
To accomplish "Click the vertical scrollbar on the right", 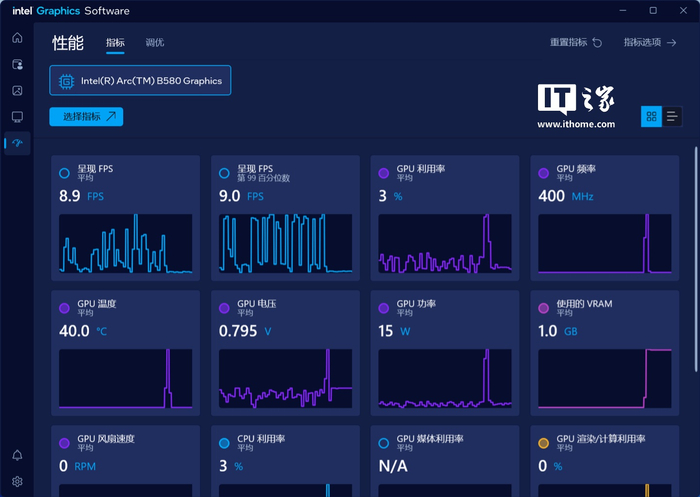I will [x=696, y=250].
